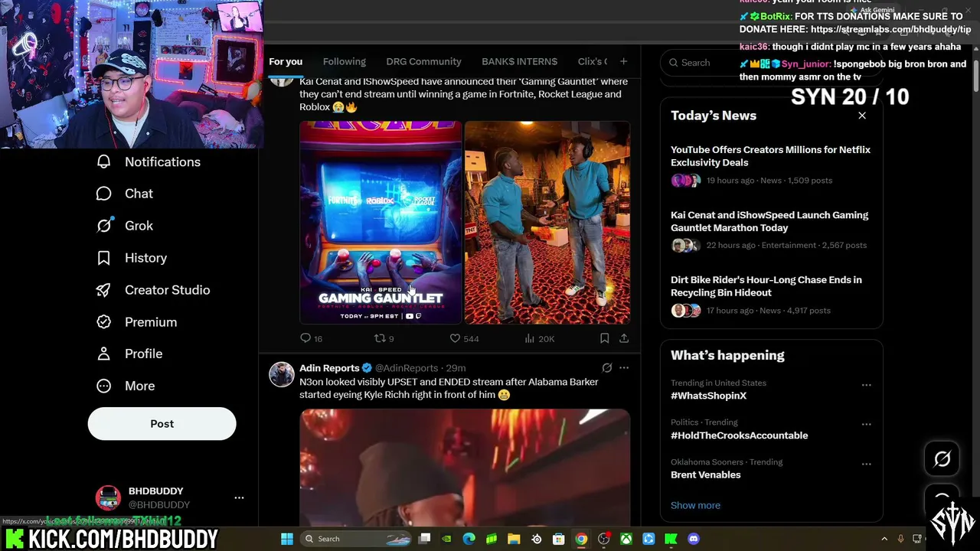Open Notifications from the X sidebar
Viewport: 980px width, 551px height.
click(149, 161)
